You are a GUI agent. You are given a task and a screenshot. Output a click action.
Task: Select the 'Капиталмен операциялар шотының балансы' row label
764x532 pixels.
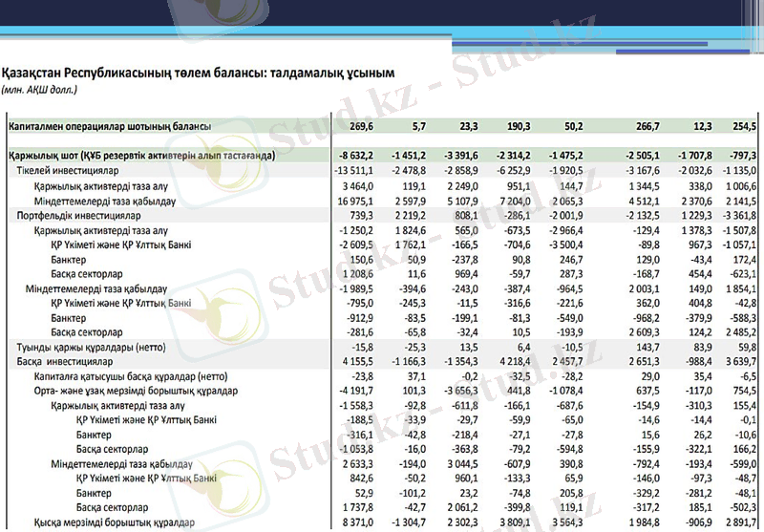(109, 125)
